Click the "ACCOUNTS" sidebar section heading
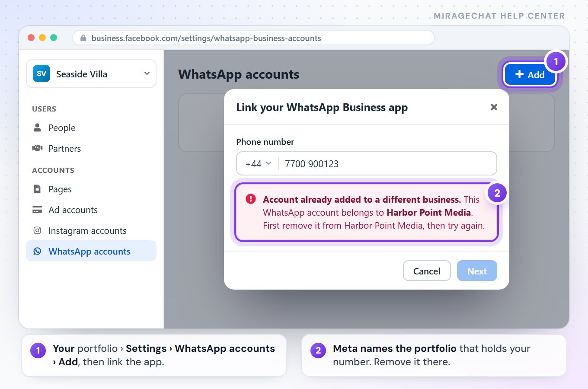 click(53, 170)
